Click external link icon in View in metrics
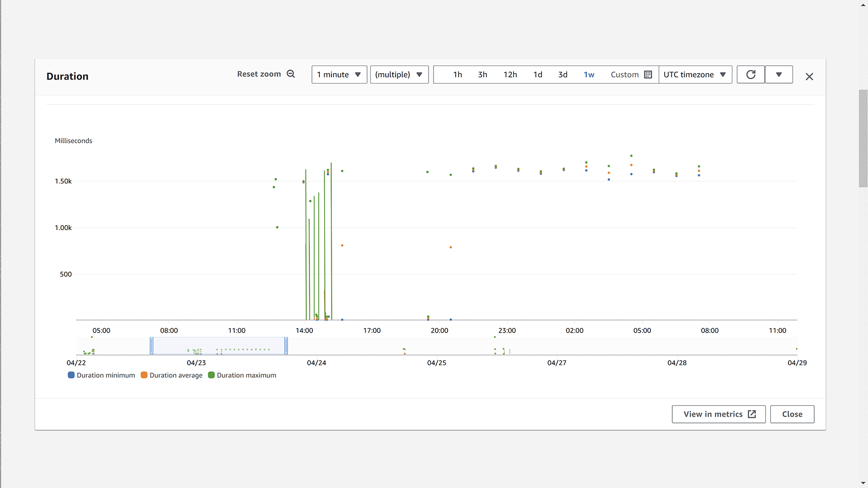 (x=752, y=414)
